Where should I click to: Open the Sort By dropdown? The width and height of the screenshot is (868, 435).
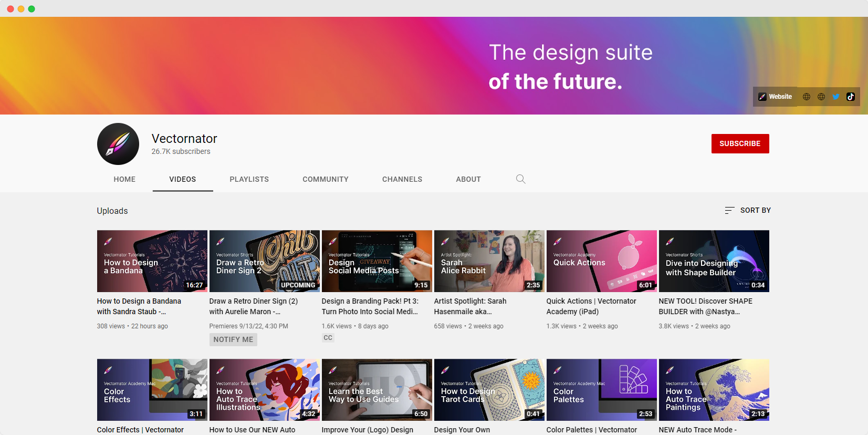click(748, 210)
